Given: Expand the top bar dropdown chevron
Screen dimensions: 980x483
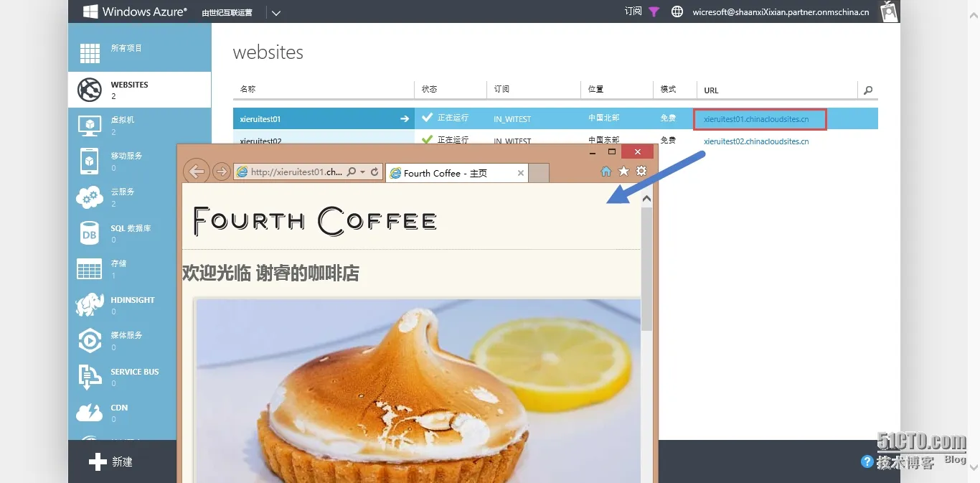Looking at the screenshot, I should (x=276, y=13).
